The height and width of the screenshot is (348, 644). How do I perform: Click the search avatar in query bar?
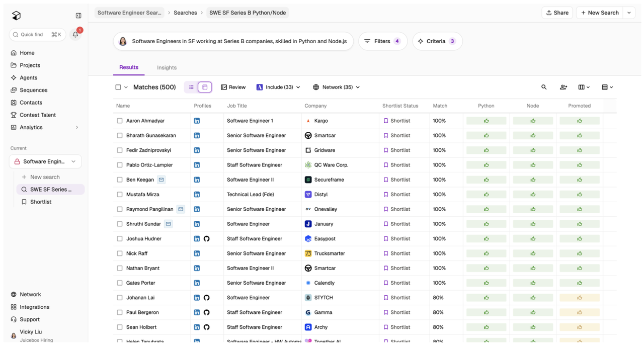(x=123, y=41)
